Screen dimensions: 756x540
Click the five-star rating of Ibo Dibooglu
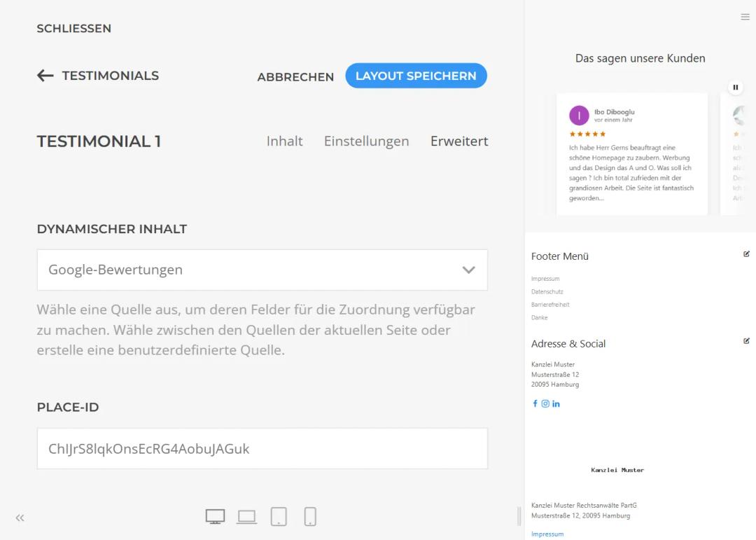(587, 134)
